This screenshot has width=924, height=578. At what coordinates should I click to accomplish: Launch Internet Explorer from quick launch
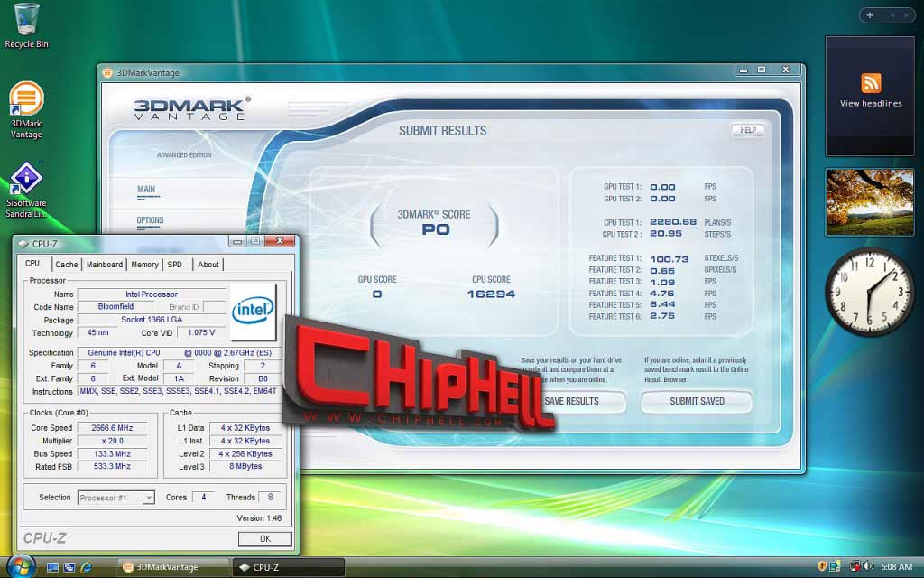click(86, 567)
